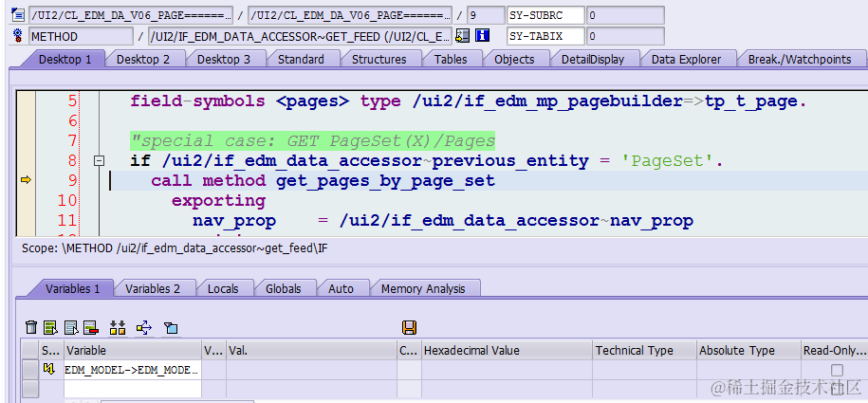Viewport: 868px width, 403px height.
Task: Click the line number 9 field in the header
Action: point(486,15)
